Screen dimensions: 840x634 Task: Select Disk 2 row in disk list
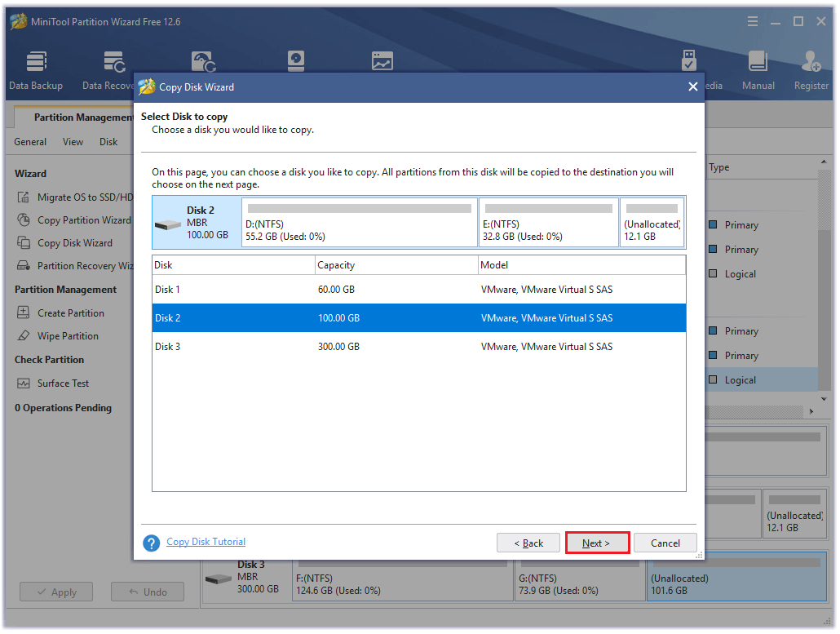tap(418, 317)
